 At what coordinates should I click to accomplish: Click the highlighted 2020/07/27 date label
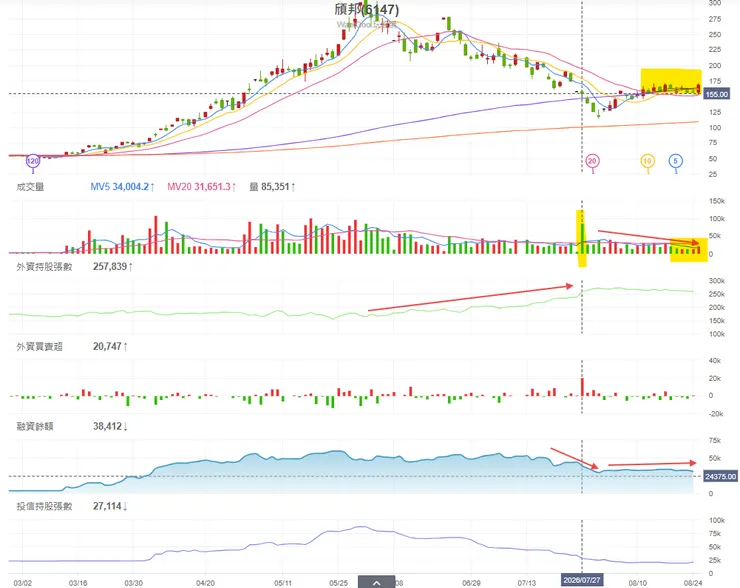pyautogui.click(x=582, y=580)
